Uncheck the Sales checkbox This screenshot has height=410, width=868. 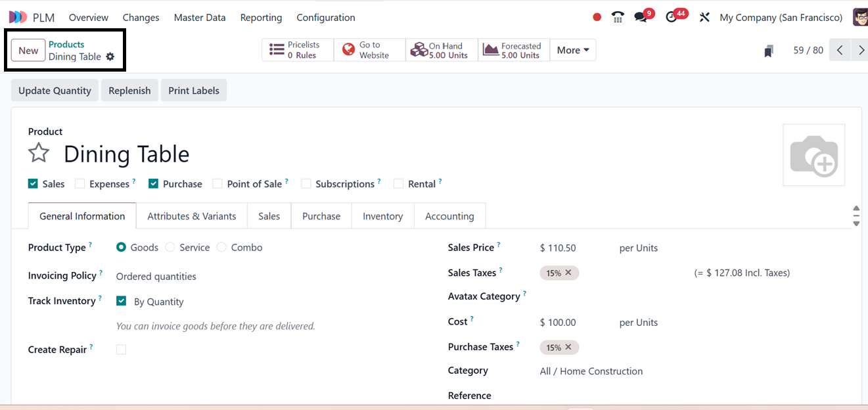tap(33, 184)
